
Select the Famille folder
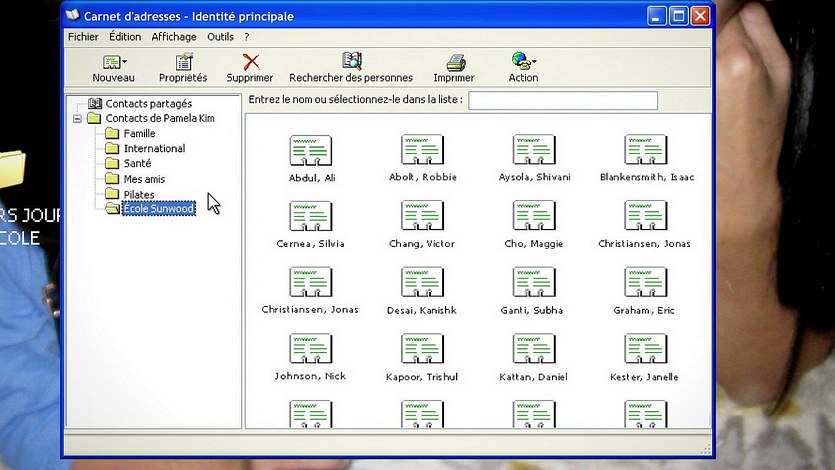139,133
